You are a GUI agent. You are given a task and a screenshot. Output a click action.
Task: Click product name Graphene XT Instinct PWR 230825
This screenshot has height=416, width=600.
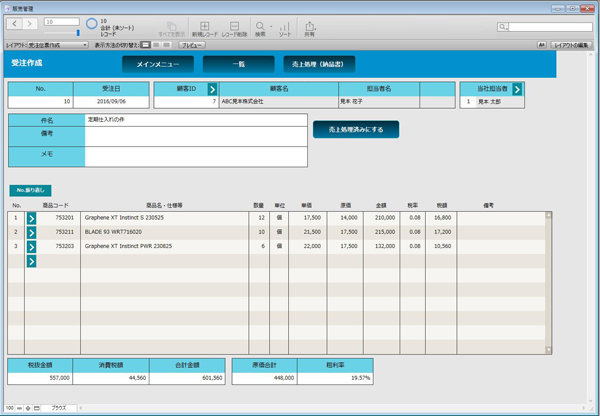tap(128, 246)
